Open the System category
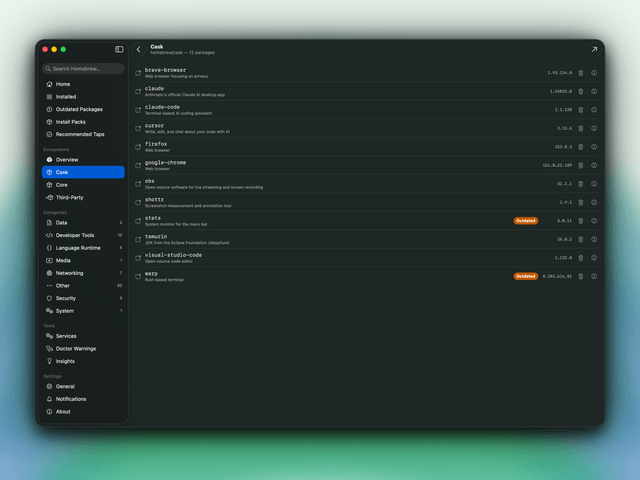The width and height of the screenshot is (640, 480). click(x=83, y=311)
